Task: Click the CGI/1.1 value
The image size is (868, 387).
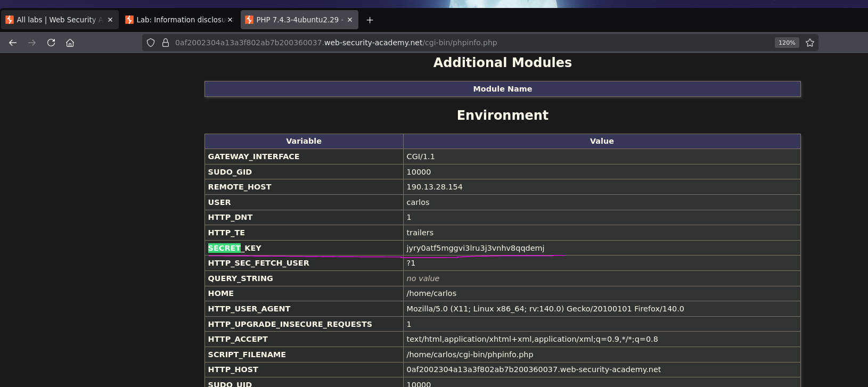Action: pyautogui.click(x=420, y=157)
